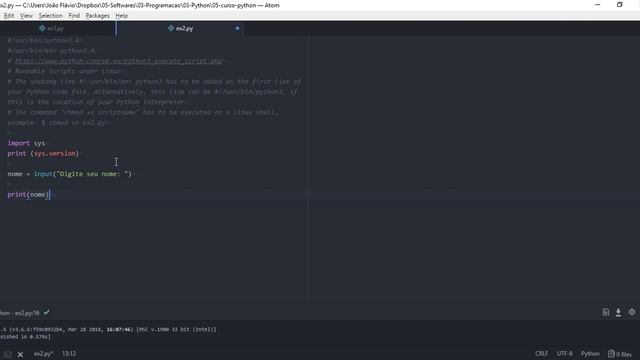This screenshot has width=640, height=360.
Task: Place cursor on 'print(nome)' line
Action: pos(28,194)
